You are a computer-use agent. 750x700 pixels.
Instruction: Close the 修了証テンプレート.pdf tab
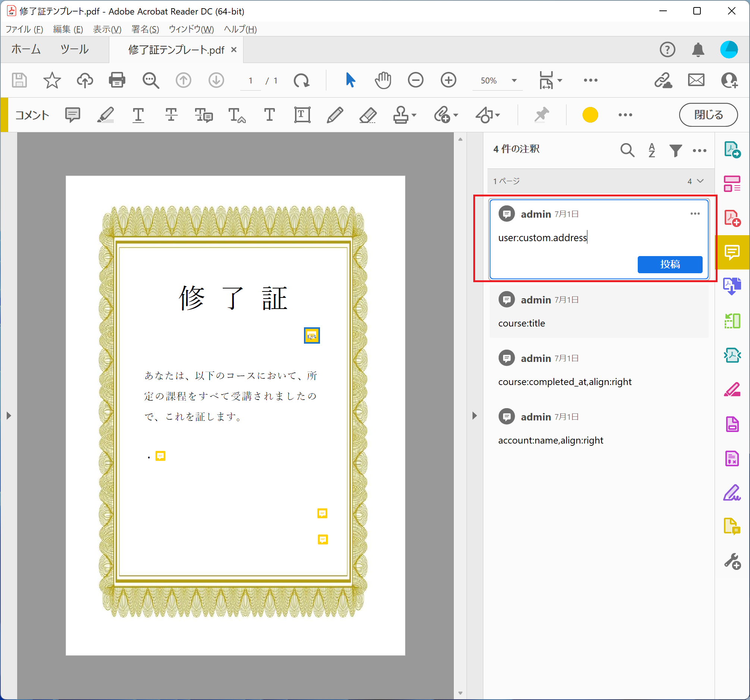[x=234, y=50]
